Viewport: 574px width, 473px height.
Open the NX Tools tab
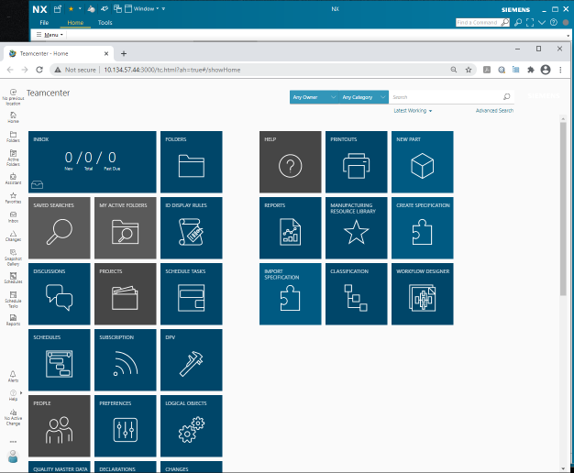coord(105,22)
